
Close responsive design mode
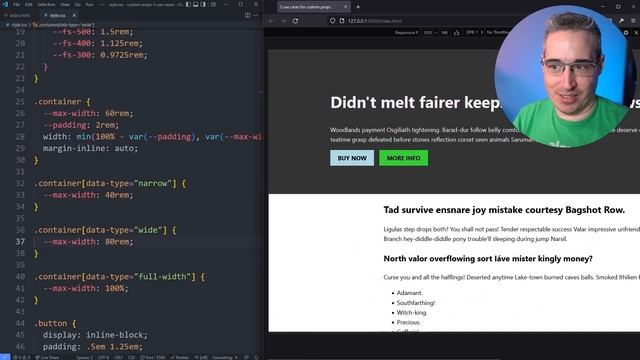[636, 33]
